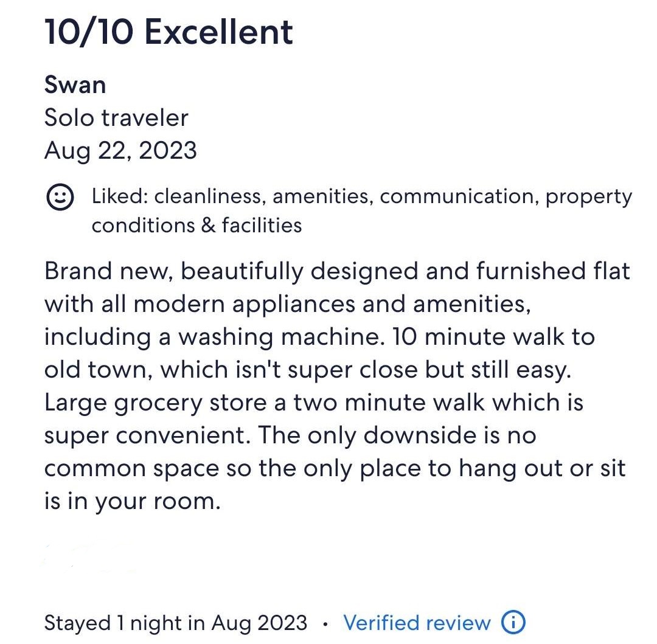This screenshot has height=644, width=657.
Task: Click communication in the Liked list
Action: tap(459, 196)
